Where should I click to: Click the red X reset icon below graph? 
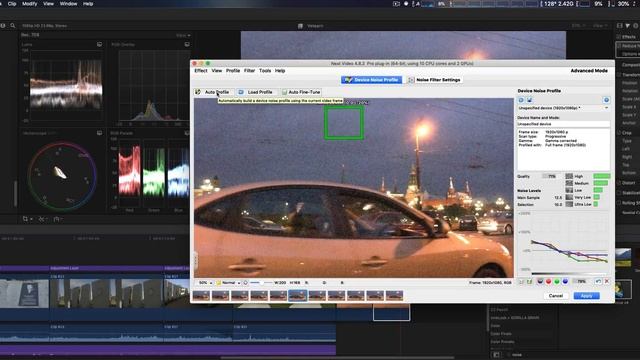[607, 282]
